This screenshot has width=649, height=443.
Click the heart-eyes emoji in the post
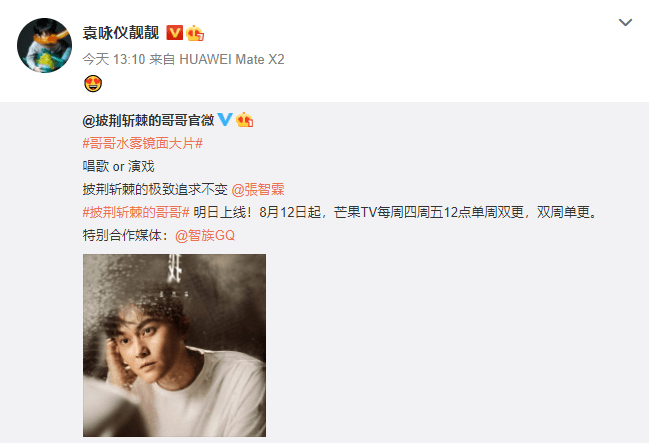tap(93, 84)
